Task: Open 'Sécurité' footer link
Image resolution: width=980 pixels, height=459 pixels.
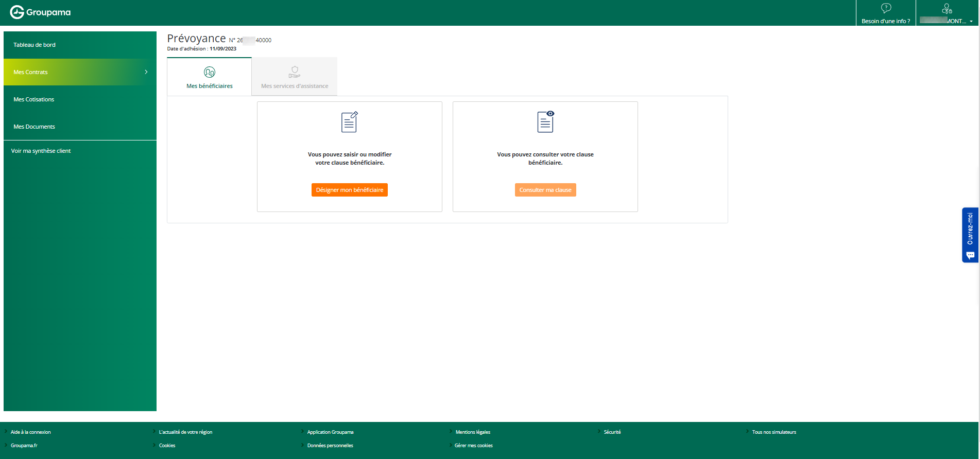Action: [x=612, y=432]
